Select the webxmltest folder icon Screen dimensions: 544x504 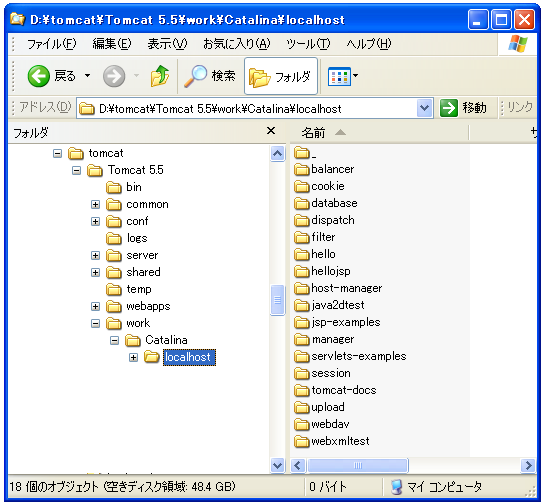(x=301, y=441)
